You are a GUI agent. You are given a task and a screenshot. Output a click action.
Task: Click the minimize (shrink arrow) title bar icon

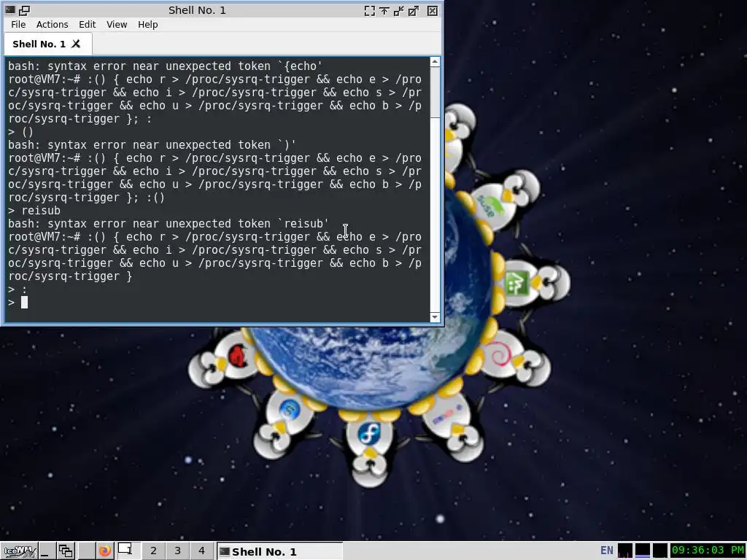pos(399,10)
